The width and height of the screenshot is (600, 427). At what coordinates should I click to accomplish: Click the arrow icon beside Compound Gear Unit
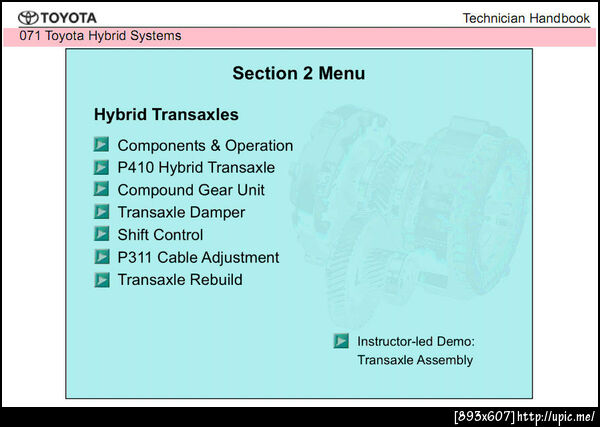point(101,189)
